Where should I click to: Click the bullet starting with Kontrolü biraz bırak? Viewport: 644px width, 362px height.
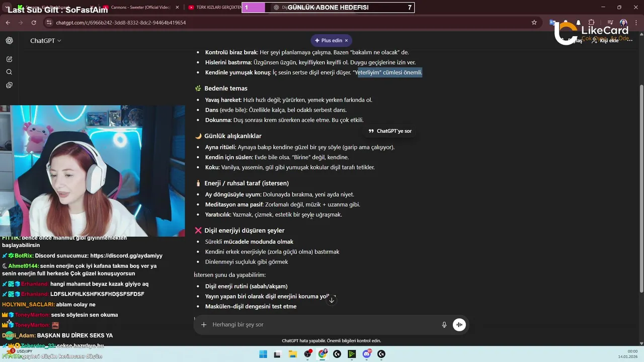point(307,52)
